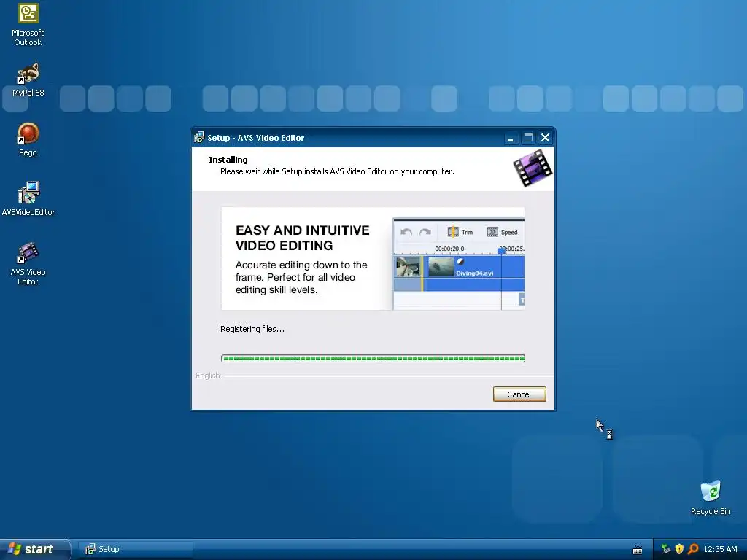Click the undo arrow in the banner
747x560 pixels.
(406, 232)
